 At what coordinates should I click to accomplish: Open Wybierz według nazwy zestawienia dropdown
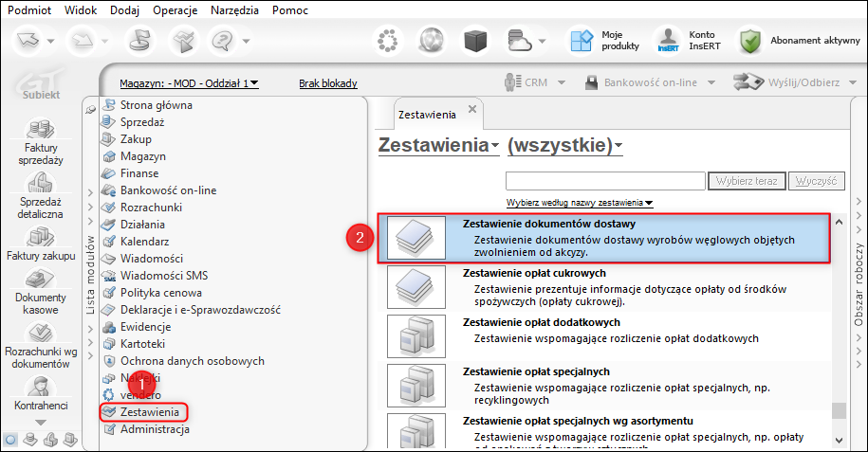click(x=580, y=203)
